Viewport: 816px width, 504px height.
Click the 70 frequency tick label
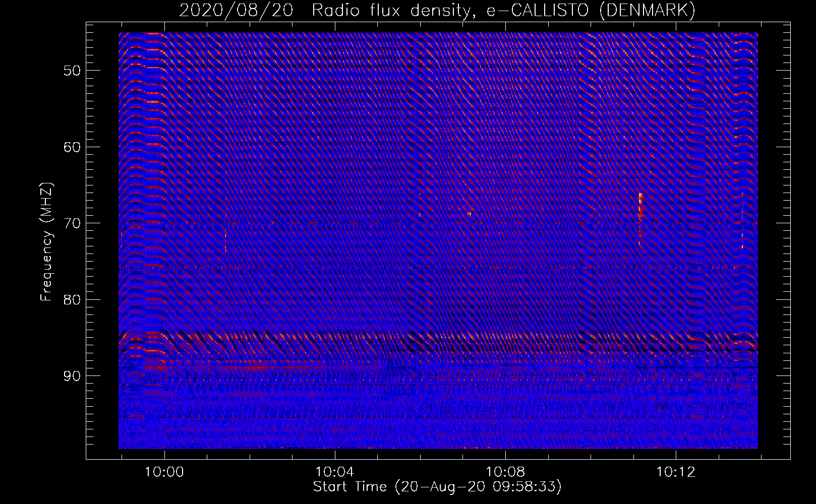(x=72, y=223)
